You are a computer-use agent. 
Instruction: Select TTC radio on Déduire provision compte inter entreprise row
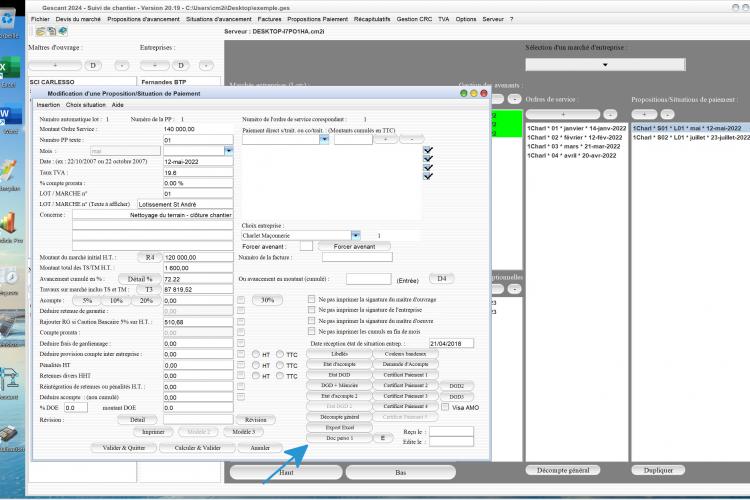coord(280,355)
